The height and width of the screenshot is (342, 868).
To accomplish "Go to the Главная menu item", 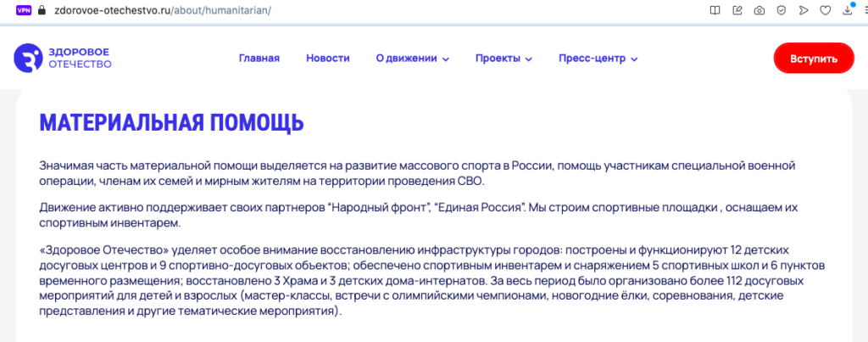I will (259, 59).
